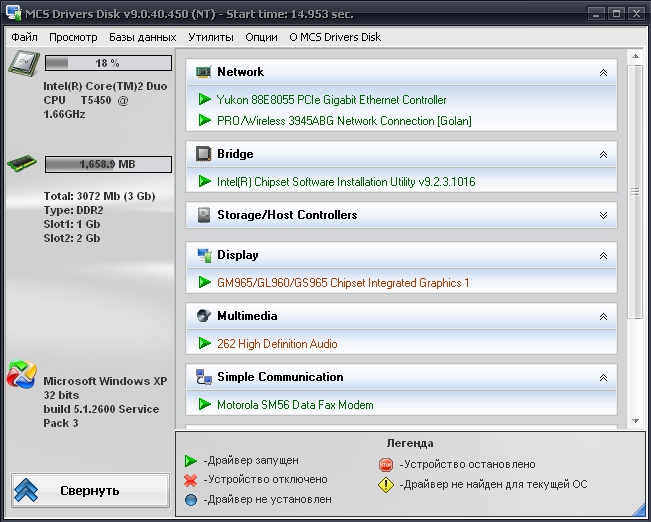
Task: Click the Multimedia category disc icon
Action: pos(203,316)
